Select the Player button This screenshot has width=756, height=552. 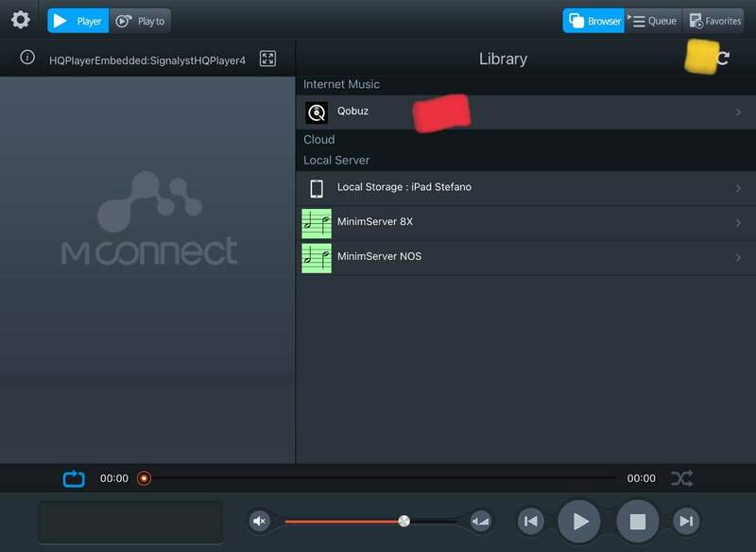coord(77,21)
